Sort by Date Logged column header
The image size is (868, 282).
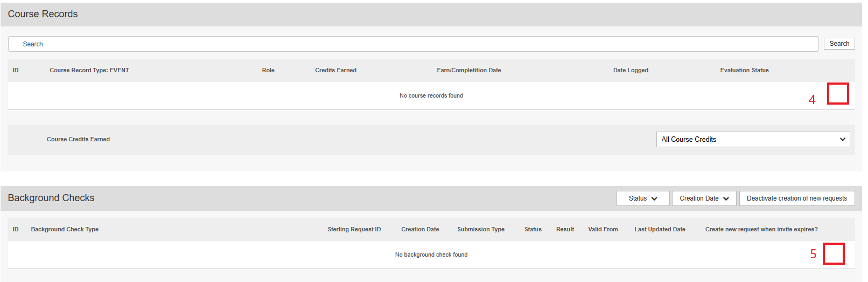tap(630, 70)
